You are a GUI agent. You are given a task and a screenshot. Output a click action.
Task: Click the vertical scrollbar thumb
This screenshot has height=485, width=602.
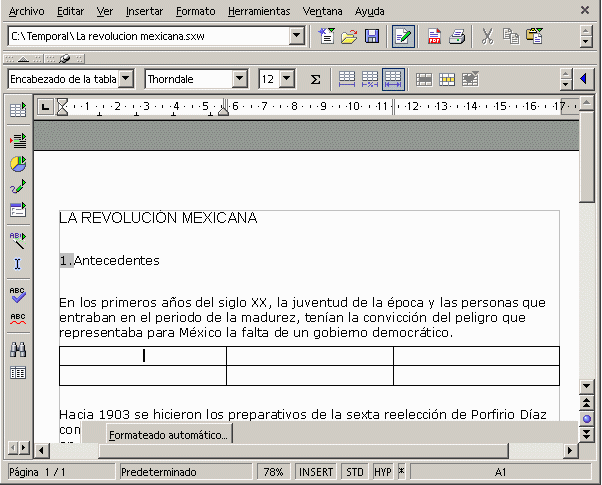[x=586, y=156]
